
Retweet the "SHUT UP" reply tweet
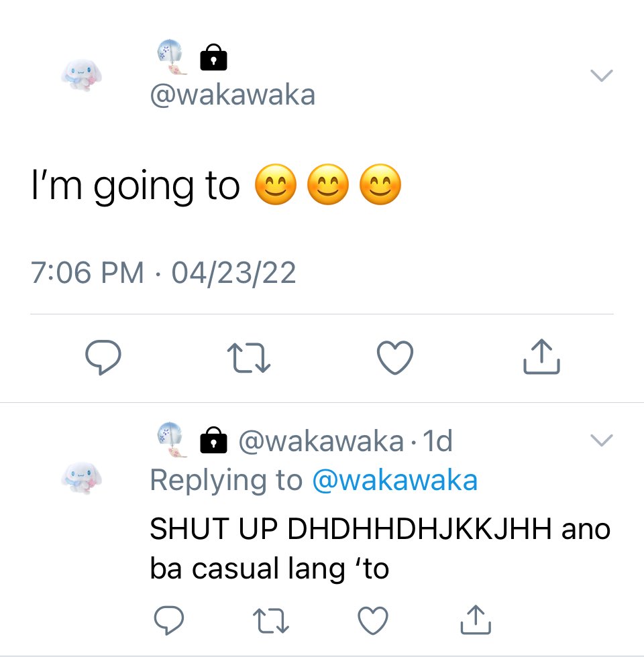(x=271, y=621)
